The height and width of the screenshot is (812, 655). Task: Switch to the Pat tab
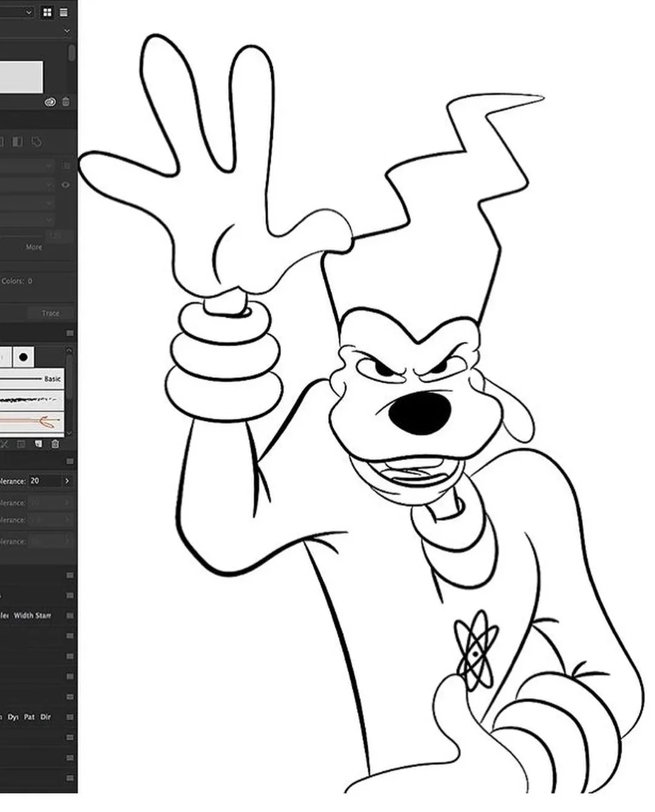coord(29,717)
